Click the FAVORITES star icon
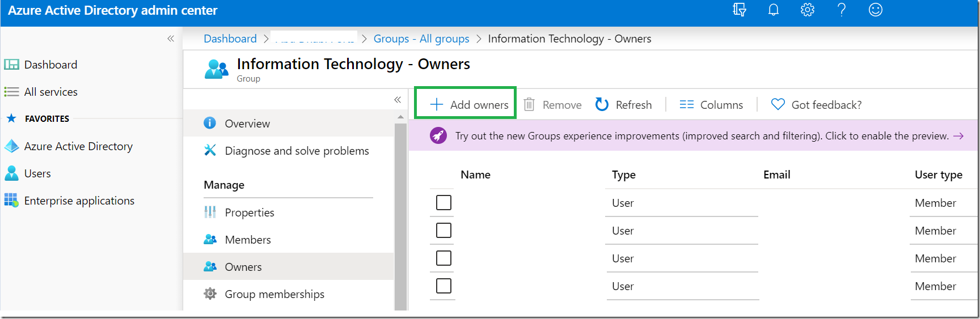Image resolution: width=980 pixels, height=319 pixels. 11,118
